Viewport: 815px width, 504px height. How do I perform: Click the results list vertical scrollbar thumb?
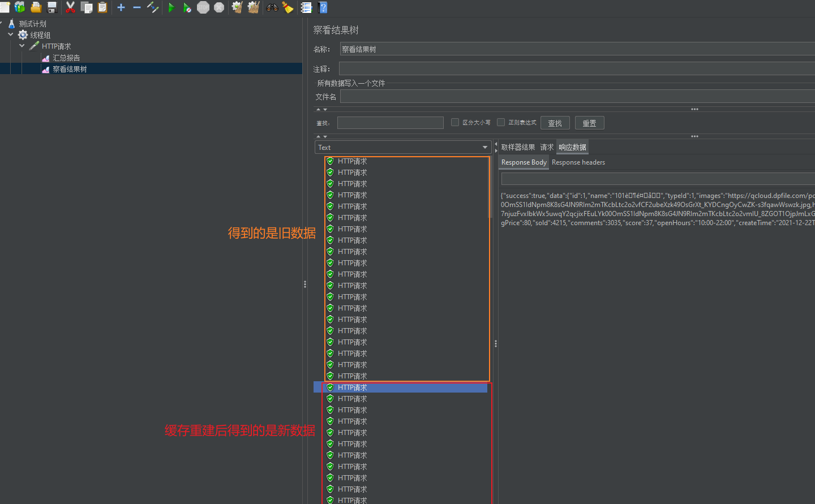(x=490, y=187)
